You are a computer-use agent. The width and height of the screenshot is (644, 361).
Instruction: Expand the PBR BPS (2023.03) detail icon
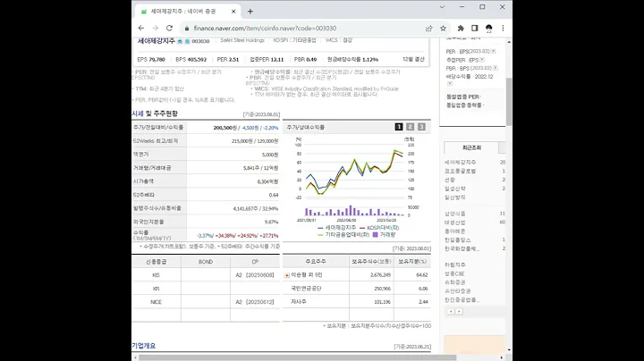pos(496,68)
